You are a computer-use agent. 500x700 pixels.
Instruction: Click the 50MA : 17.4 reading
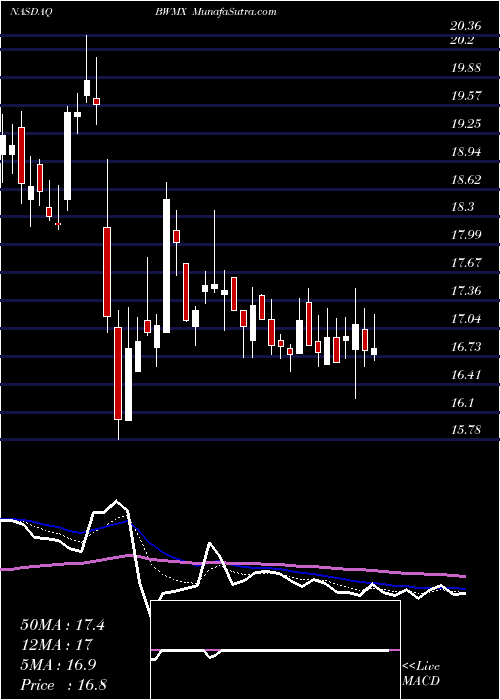[x=62, y=625]
